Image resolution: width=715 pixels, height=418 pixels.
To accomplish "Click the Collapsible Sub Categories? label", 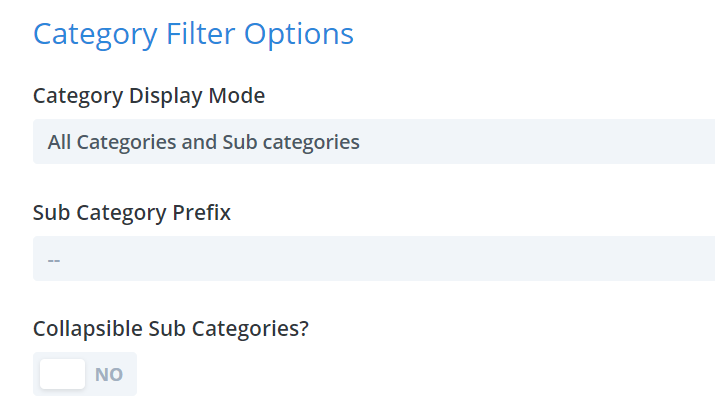I will 171,329.
